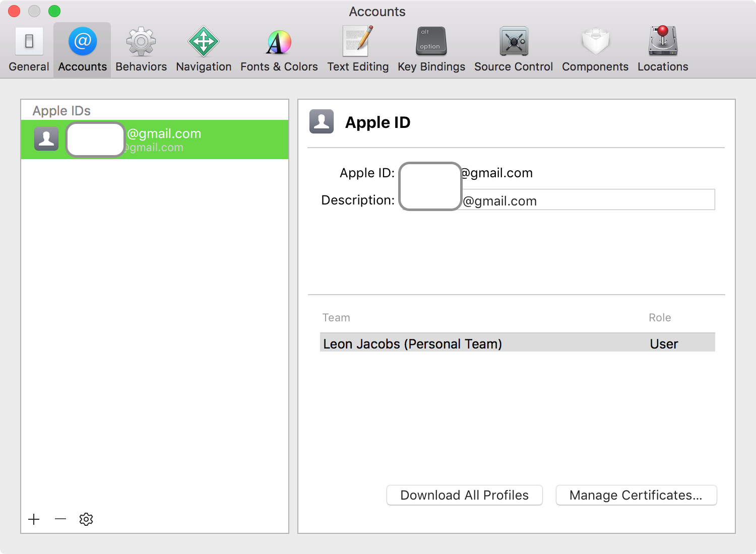Click the Apple ID avatar icon
This screenshot has height=554, width=756.
point(322,121)
